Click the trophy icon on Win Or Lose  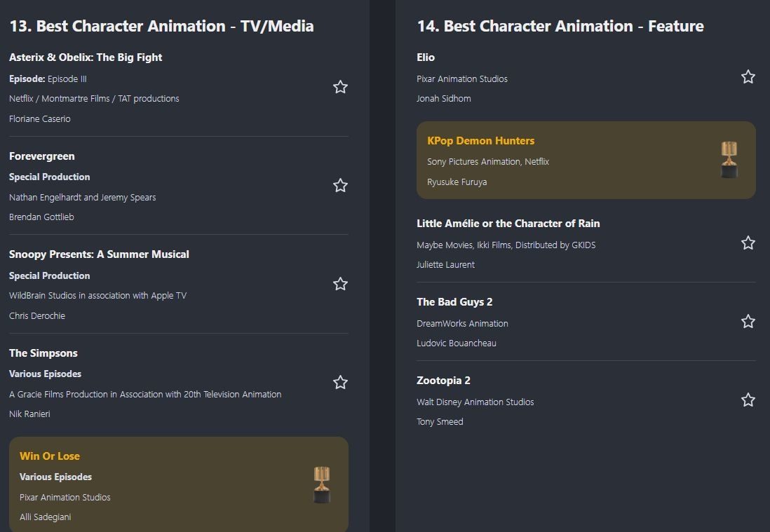tap(321, 485)
